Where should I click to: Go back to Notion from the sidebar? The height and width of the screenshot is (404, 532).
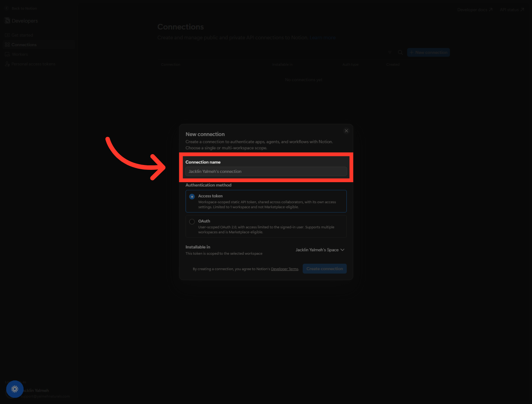(x=21, y=8)
